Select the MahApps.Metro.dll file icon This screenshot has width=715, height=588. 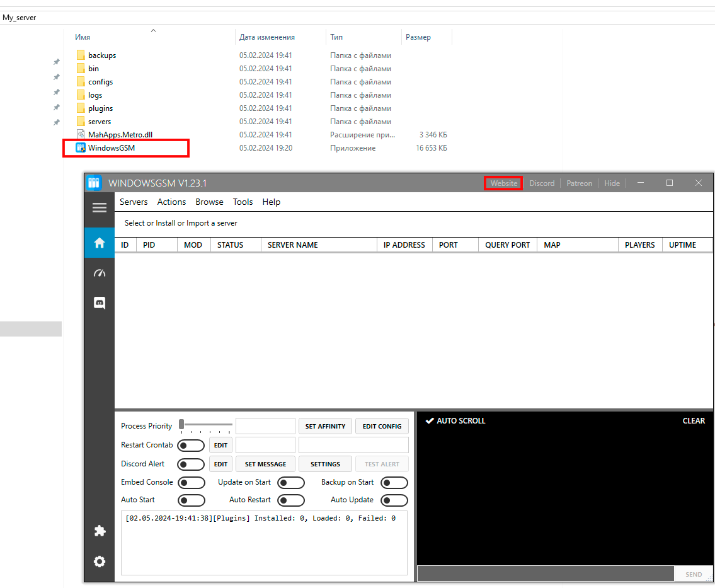[x=81, y=135]
